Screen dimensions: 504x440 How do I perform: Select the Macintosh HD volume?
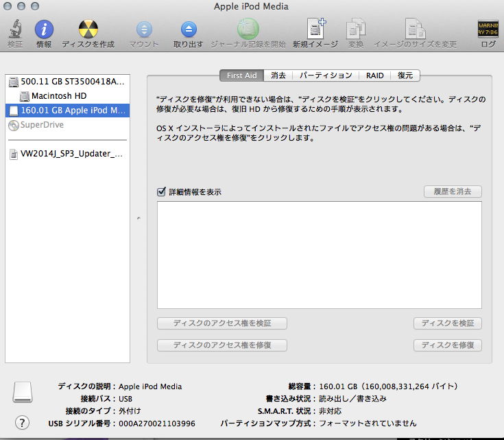[58, 96]
